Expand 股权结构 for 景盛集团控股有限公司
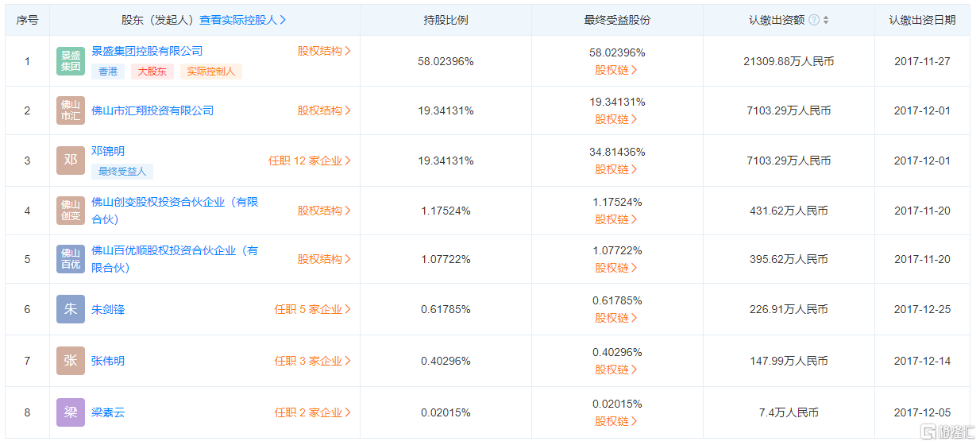This screenshot has width=980, height=445. [324, 51]
